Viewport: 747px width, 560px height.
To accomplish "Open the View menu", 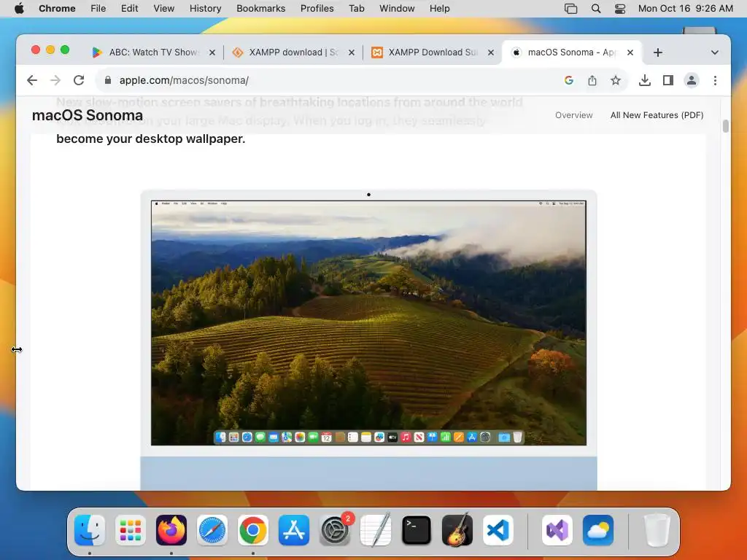I will (163, 9).
